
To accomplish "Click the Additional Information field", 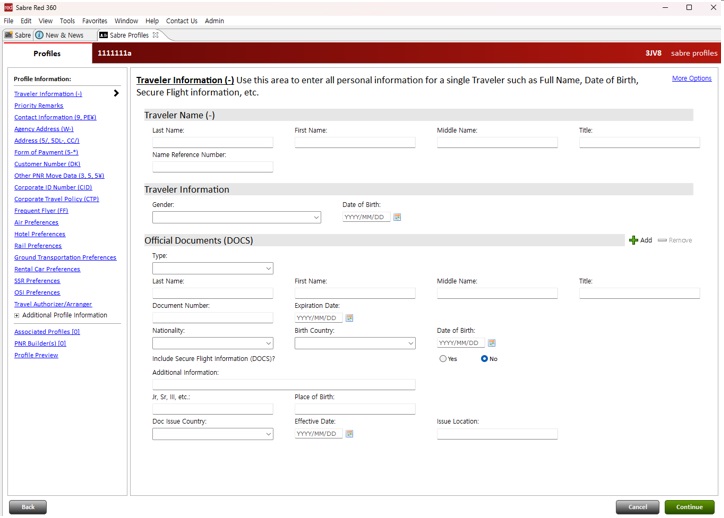I will (284, 384).
